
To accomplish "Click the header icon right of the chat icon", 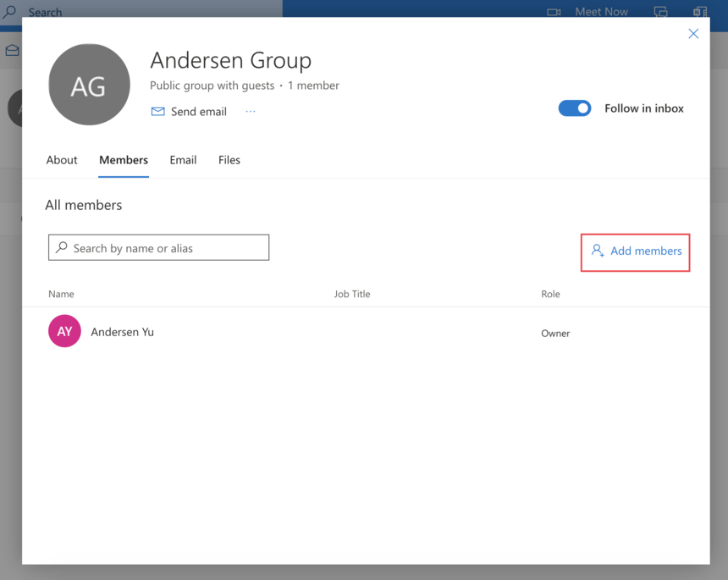I will click(x=700, y=12).
